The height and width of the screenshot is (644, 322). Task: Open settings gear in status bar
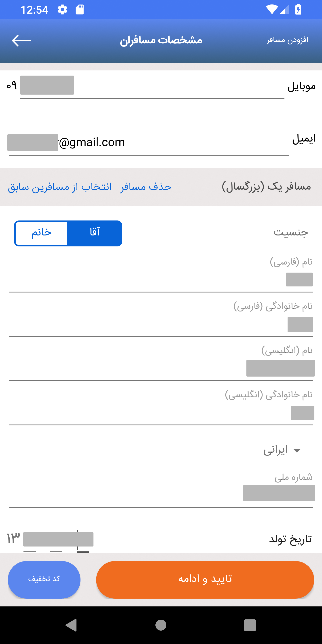click(62, 10)
